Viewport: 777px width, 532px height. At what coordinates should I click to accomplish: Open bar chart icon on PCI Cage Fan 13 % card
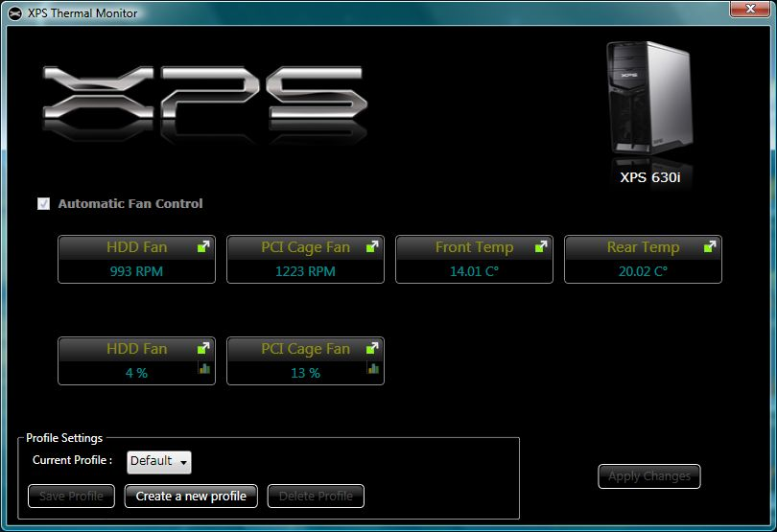click(x=373, y=368)
